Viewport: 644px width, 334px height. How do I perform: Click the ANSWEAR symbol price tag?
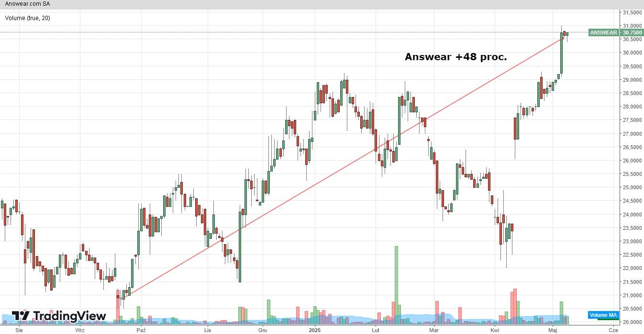[603, 32]
